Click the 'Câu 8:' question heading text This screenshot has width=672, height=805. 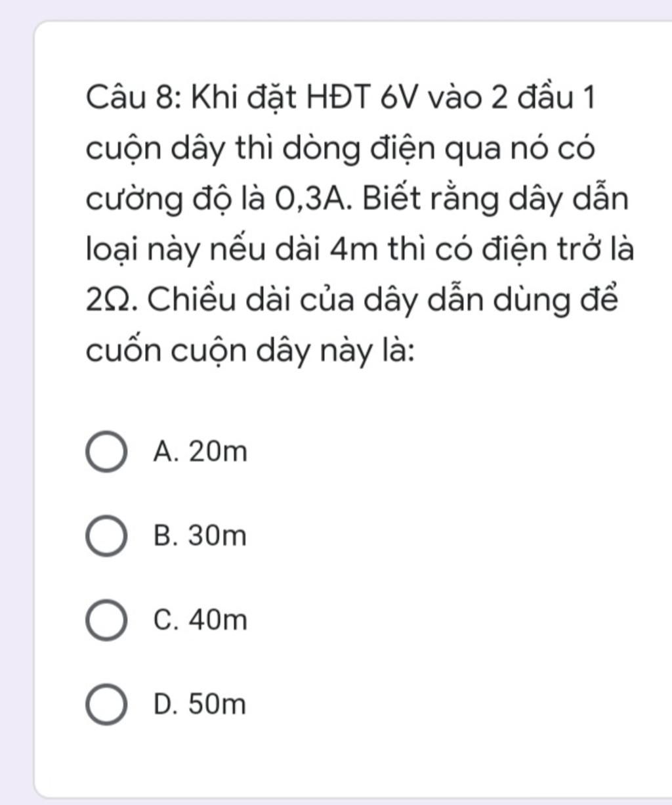[130, 98]
